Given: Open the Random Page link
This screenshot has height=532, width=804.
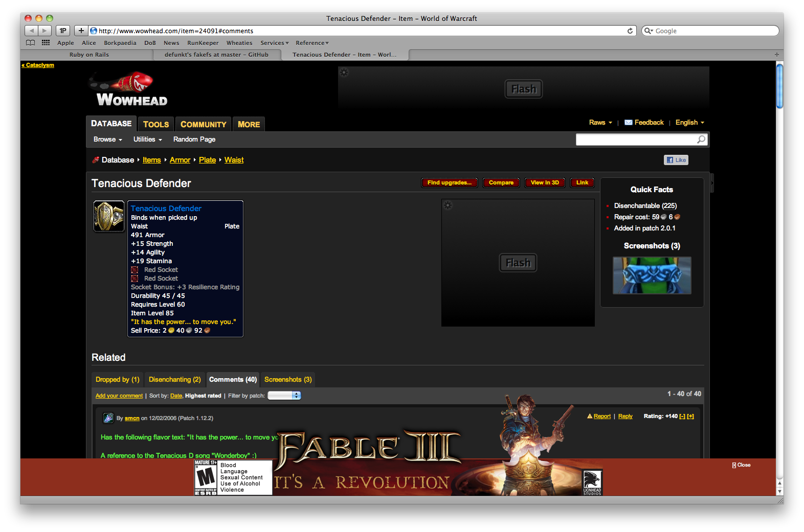Looking at the screenshot, I should click(x=194, y=140).
